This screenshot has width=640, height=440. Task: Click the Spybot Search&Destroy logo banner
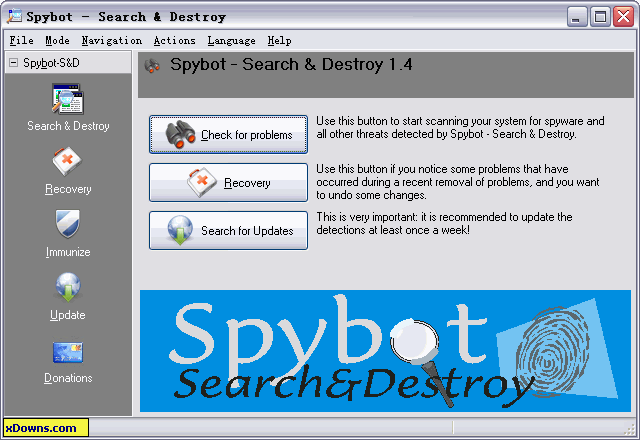point(385,351)
